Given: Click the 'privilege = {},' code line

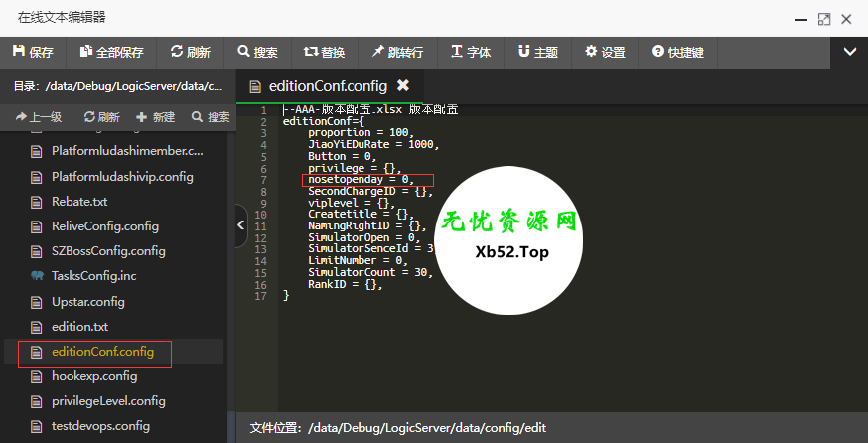Looking at the screenshot, I should 355,168.
